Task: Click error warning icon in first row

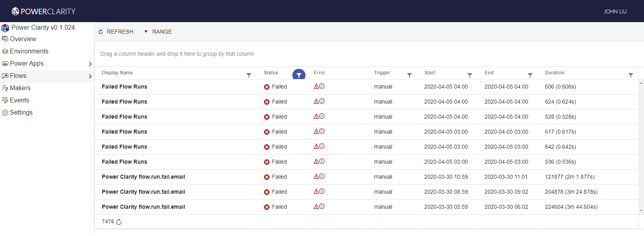Action: (x=316, y=86)
